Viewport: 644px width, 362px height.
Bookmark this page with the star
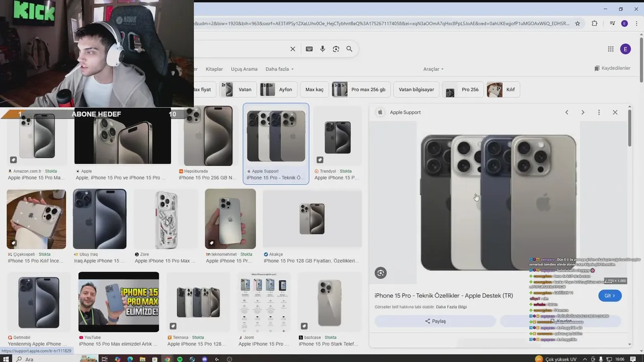pyautogui.click(x=578, y=23)
